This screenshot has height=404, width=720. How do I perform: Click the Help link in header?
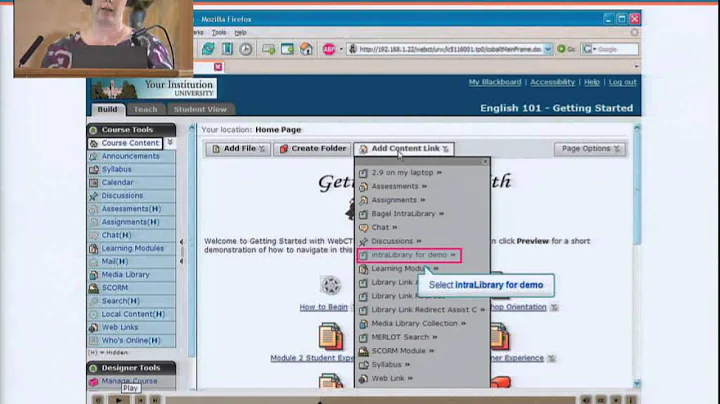tap(592, 82)
